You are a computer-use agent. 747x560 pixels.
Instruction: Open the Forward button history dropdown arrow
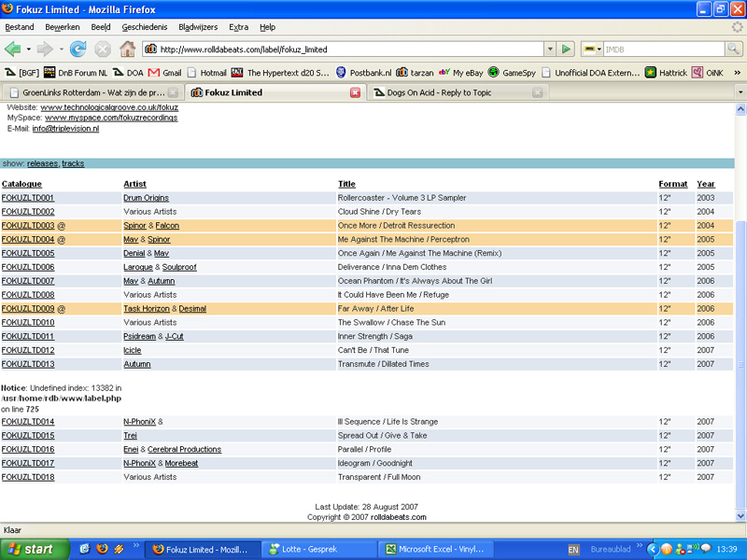coord(61,49)
